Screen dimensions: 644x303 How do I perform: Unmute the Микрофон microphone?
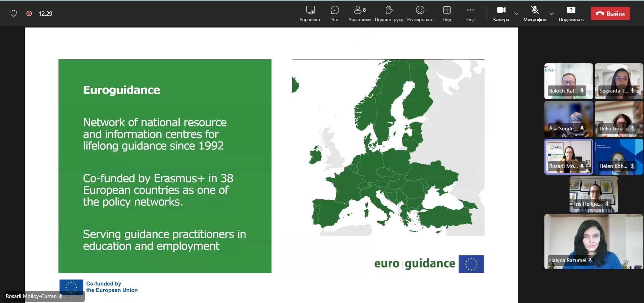tap(535, 10)
